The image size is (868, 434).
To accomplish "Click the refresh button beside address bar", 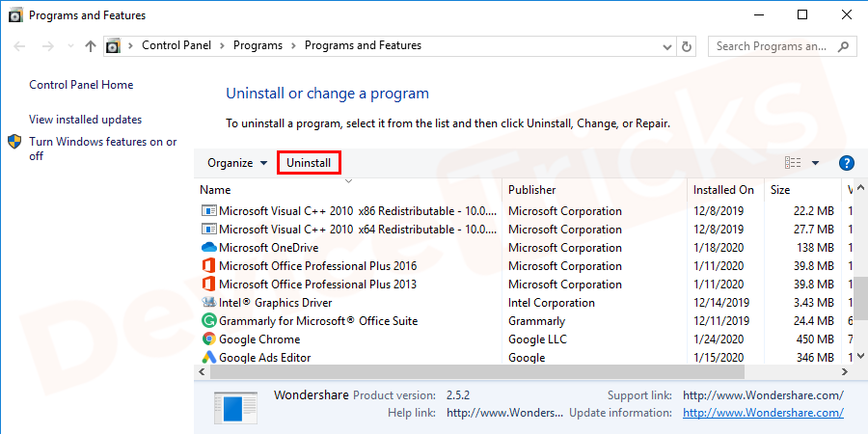I will tap(687, 46).
